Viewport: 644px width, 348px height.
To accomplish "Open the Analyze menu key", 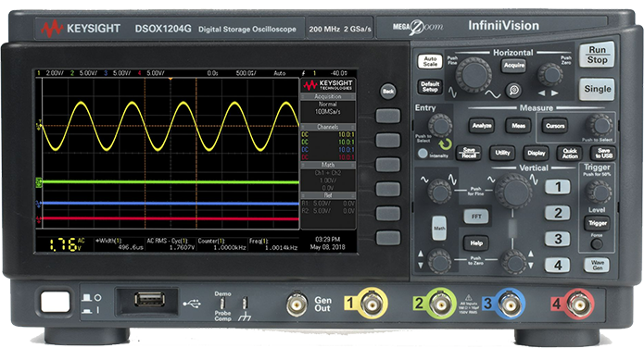I will pos(481,126).
